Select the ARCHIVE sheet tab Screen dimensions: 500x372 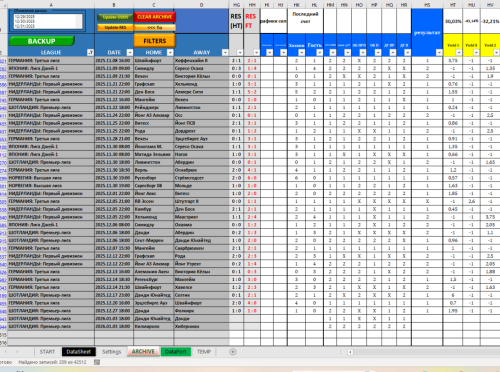143,352
